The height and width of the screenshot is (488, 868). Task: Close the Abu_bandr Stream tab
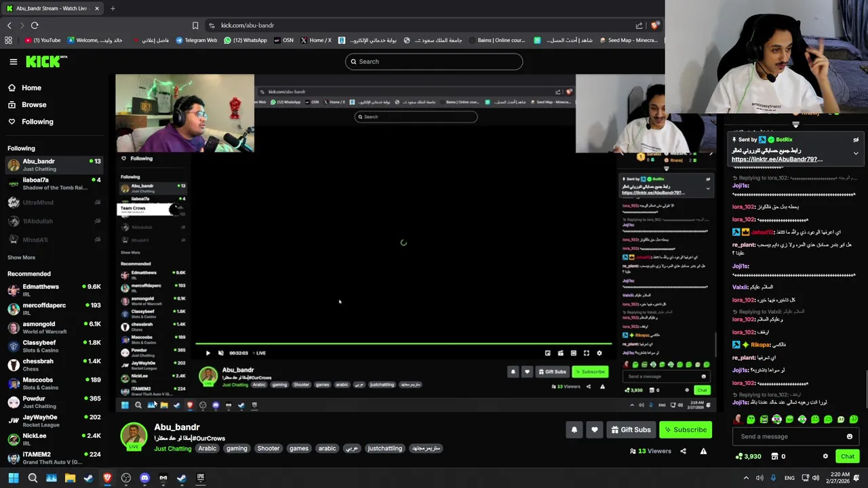97,8
